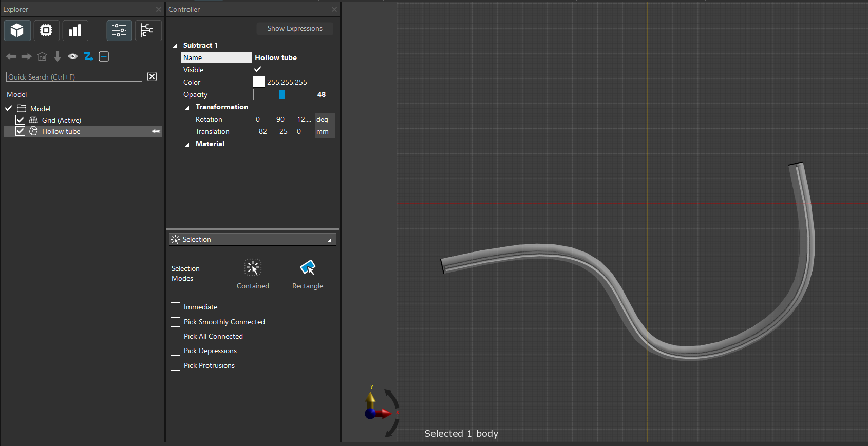
Task: Collapse the Subtract 1 section
Action: pyautogui.click(x=175, y=46)
